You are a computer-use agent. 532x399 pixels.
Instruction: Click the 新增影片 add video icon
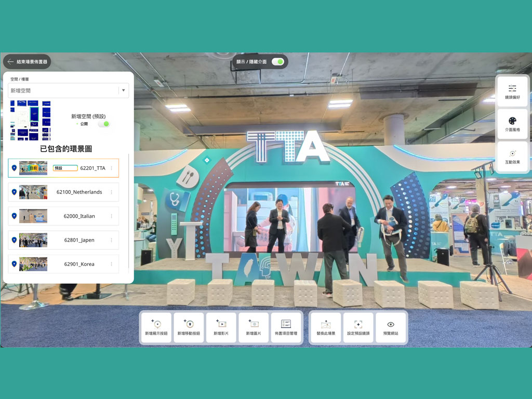(221, 324)
